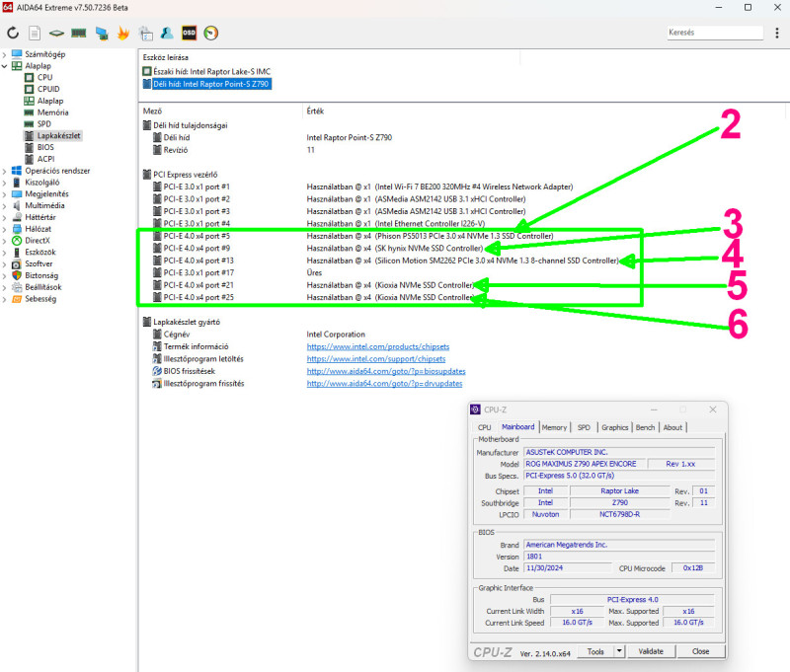Click the ROG MAXIMUS Z790 APEX ENCORE field

click(584, 464)
